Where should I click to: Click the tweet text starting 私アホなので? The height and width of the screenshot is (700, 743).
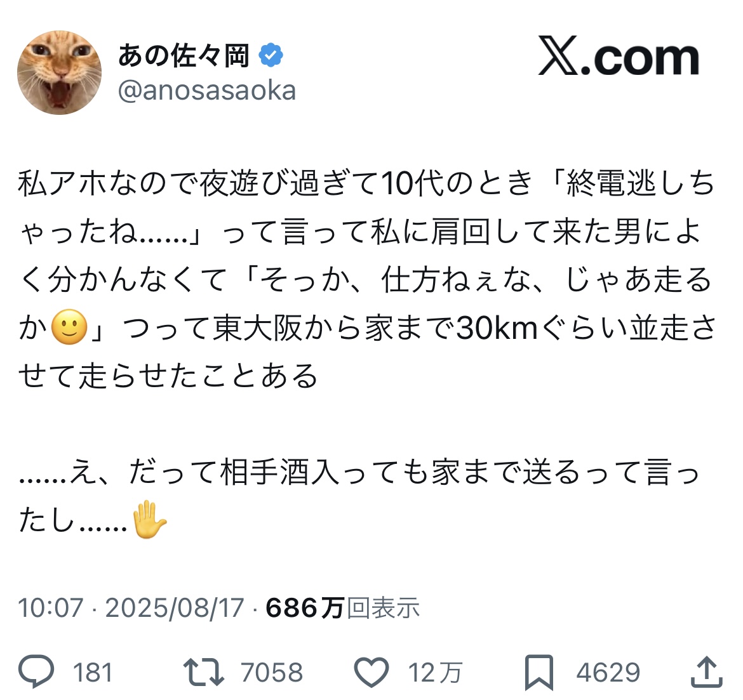coord(367,279)
